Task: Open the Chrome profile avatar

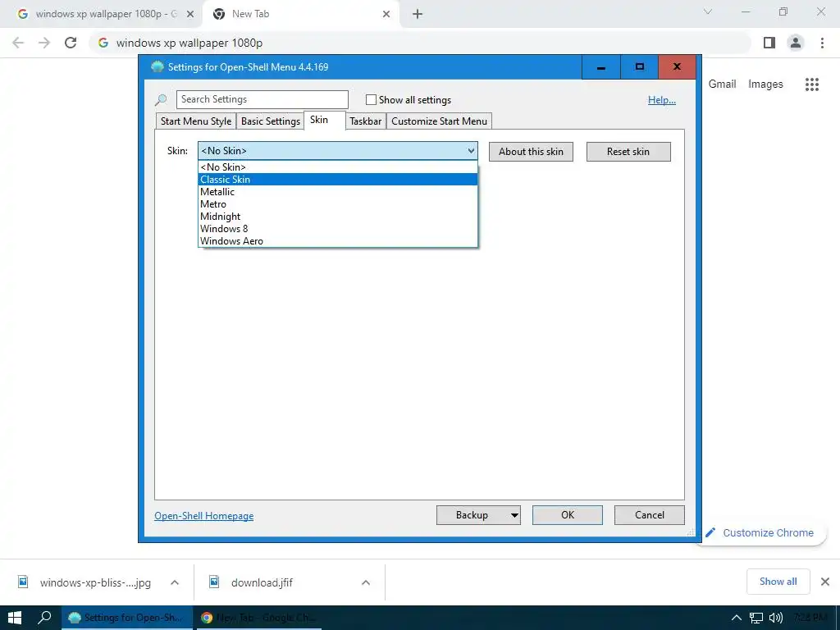Action: tap(796, 43)
